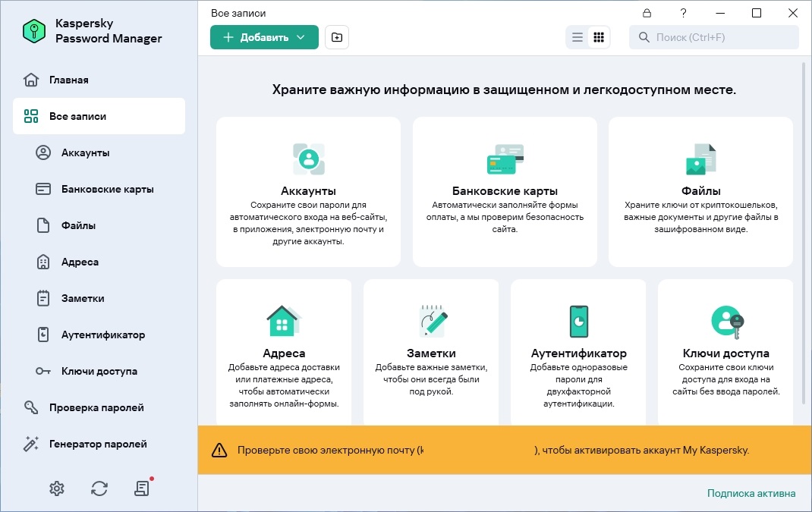
Task: Click the building icon beside Адреса in sidebar
Action: [43, 262]
